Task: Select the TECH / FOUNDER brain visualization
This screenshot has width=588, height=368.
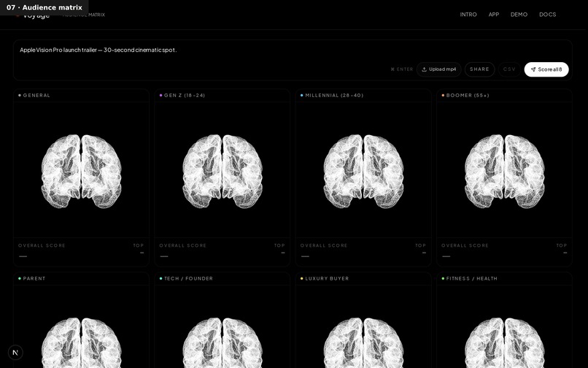Action: 223,342
